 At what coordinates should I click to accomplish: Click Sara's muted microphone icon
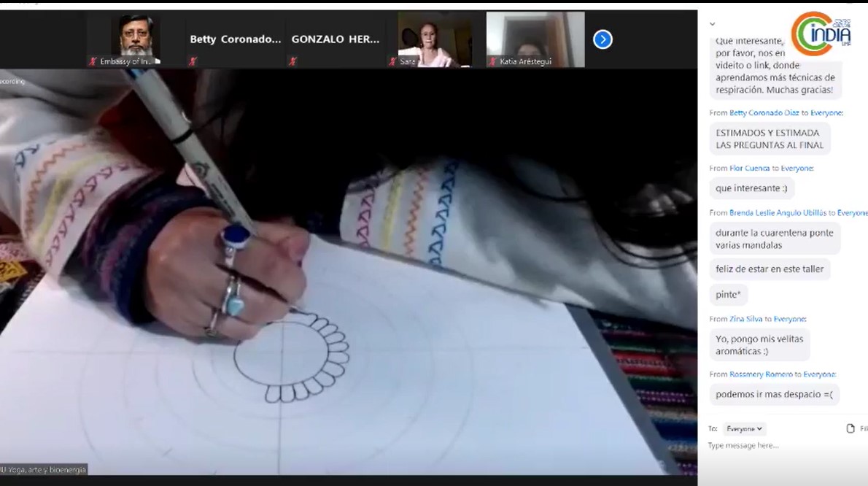(x=392, y=61)
